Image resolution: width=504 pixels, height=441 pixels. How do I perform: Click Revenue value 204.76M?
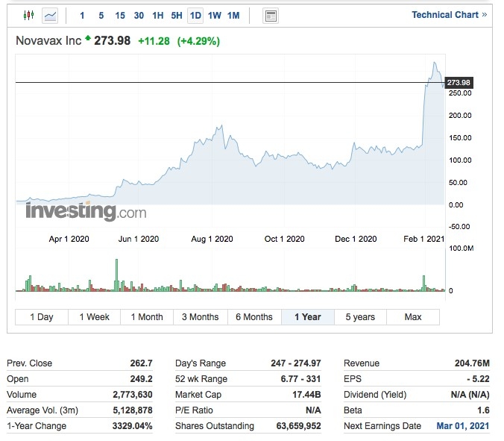pos(472,363)
